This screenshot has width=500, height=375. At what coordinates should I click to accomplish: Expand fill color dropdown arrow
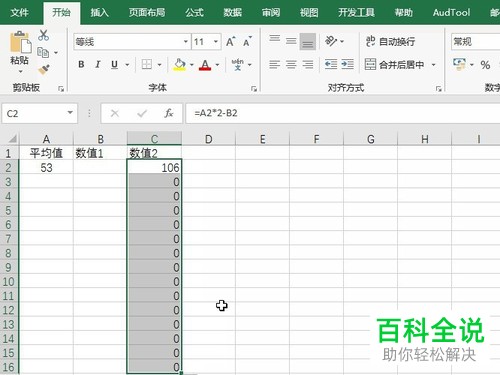(192, 65)
